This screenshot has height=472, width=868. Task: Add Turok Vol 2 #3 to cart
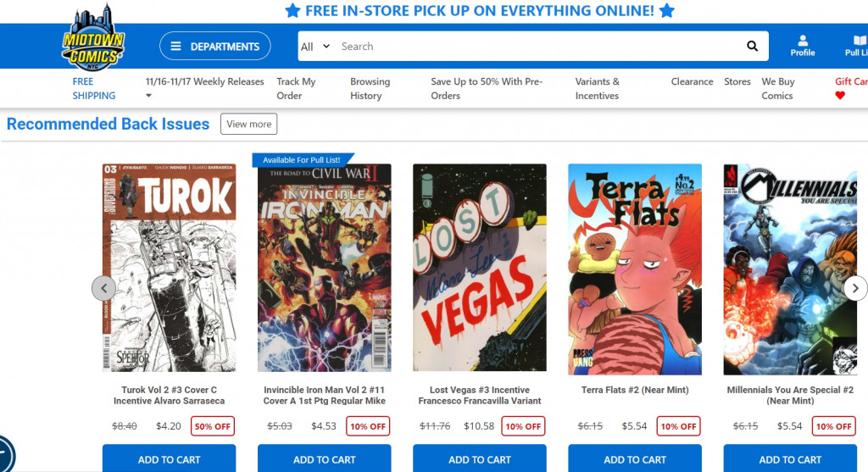[169, 458]
